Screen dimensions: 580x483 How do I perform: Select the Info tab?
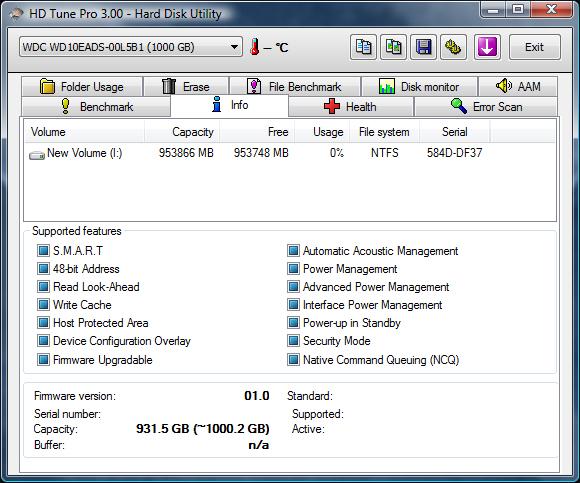pos(229,105)
